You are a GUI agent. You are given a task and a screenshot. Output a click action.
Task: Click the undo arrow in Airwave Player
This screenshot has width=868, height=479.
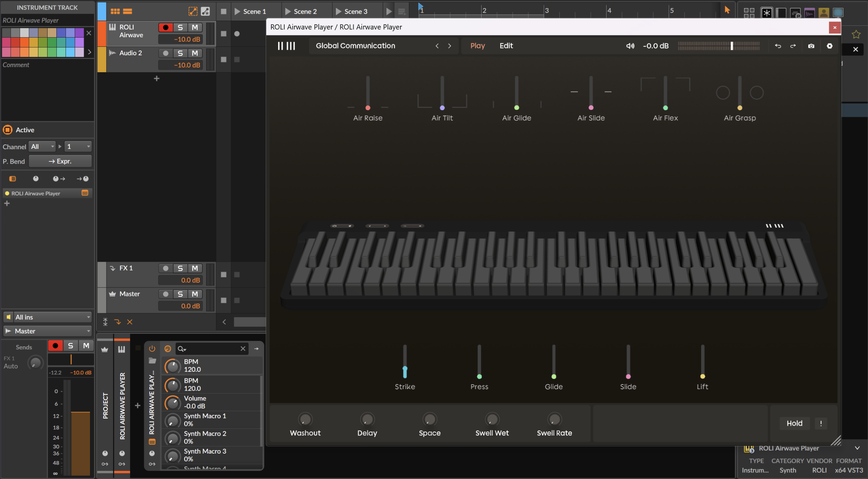point(778,46)
